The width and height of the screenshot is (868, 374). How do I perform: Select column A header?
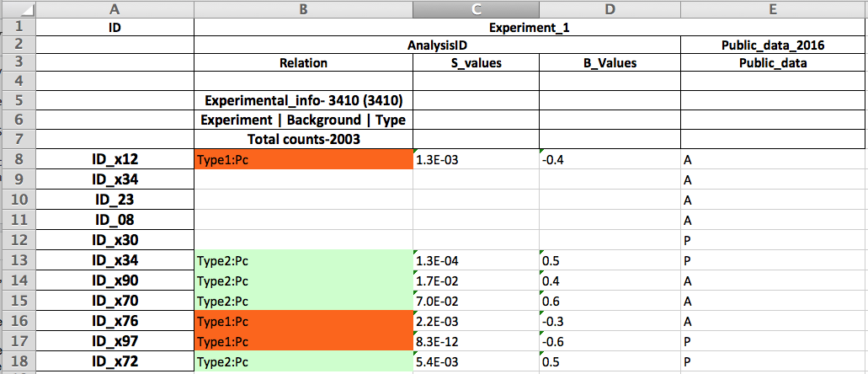[x=114, y=8]
